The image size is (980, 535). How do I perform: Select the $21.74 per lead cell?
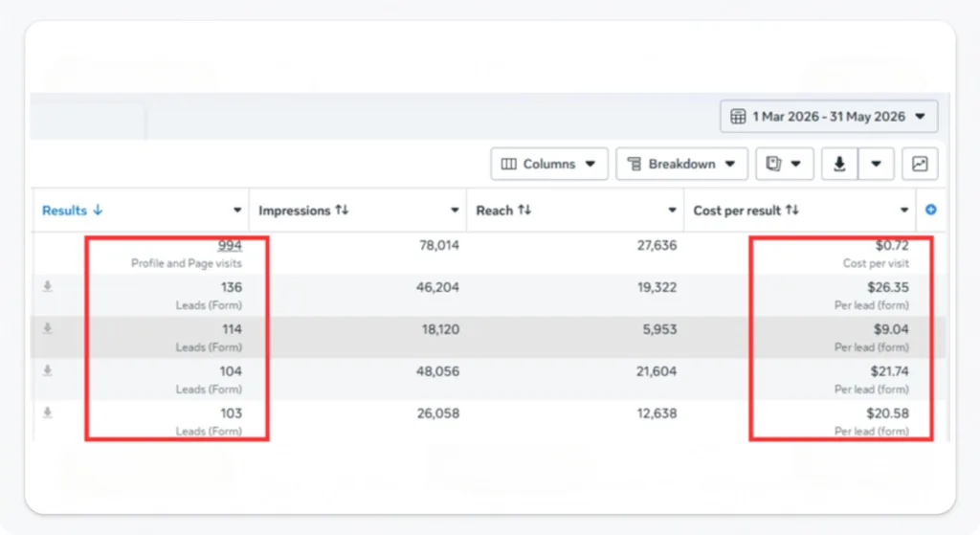click(889, 371)
